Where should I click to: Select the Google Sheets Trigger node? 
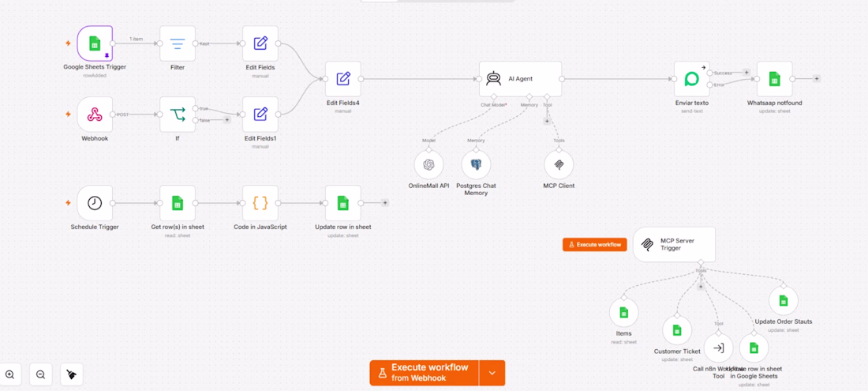95,43
